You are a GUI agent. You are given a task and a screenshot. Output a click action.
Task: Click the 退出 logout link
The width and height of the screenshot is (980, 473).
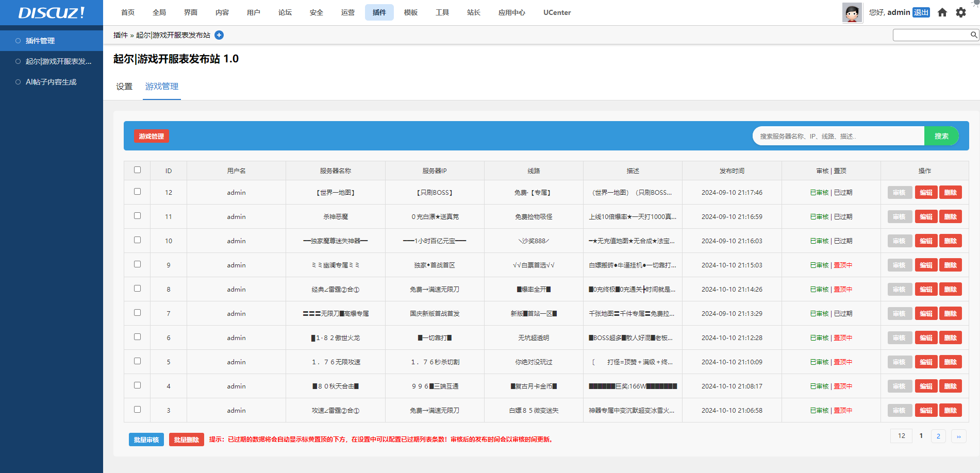click(921, 12)
